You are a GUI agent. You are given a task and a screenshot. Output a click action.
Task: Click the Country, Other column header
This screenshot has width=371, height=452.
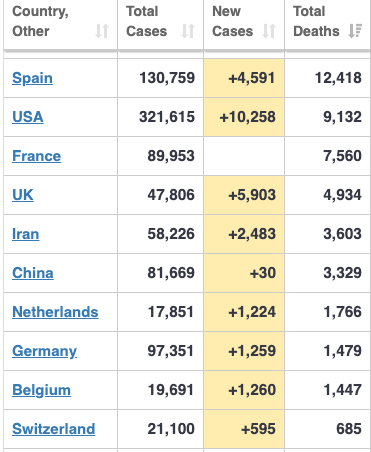click(x=61, y=25)
